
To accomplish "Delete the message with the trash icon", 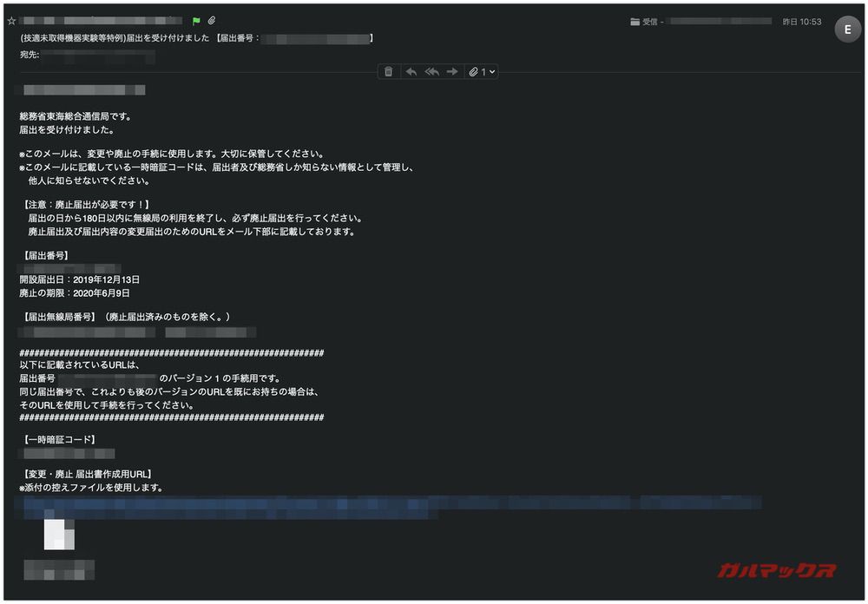I will (x=388, y=72).
